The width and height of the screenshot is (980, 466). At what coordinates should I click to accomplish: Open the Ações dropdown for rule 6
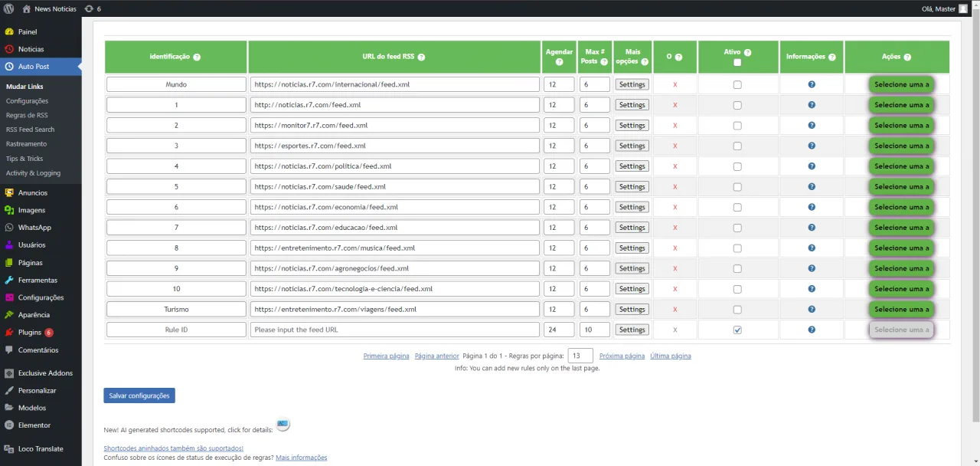(x=901, y=207)
